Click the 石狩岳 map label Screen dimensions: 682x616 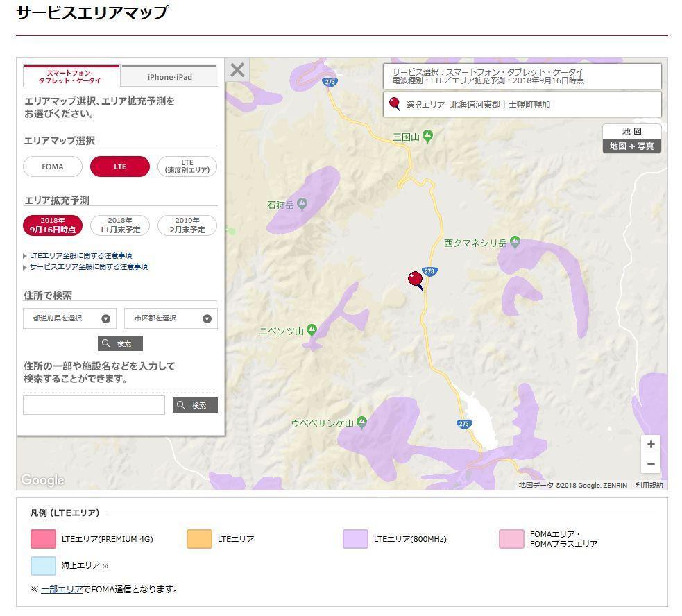tap(280, 205)
